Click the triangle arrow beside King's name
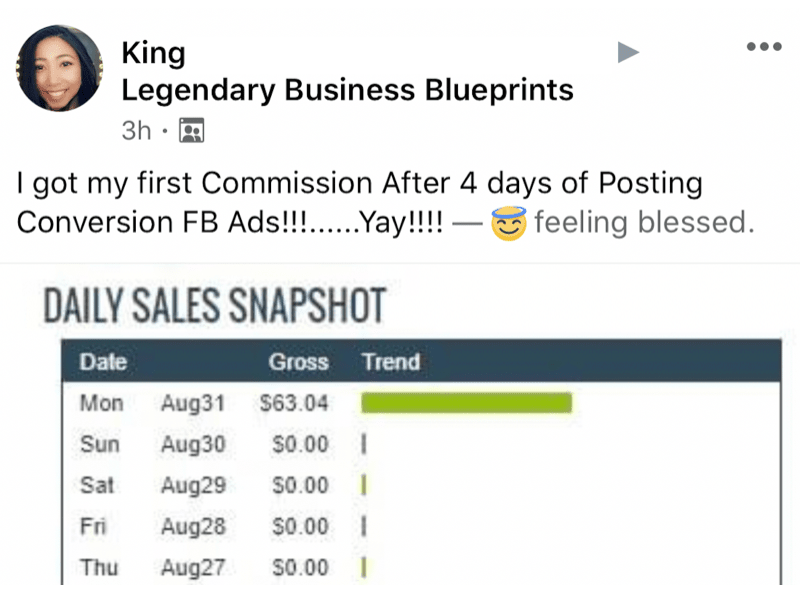This screenshot has width=802, height=592. click(628, 52)
